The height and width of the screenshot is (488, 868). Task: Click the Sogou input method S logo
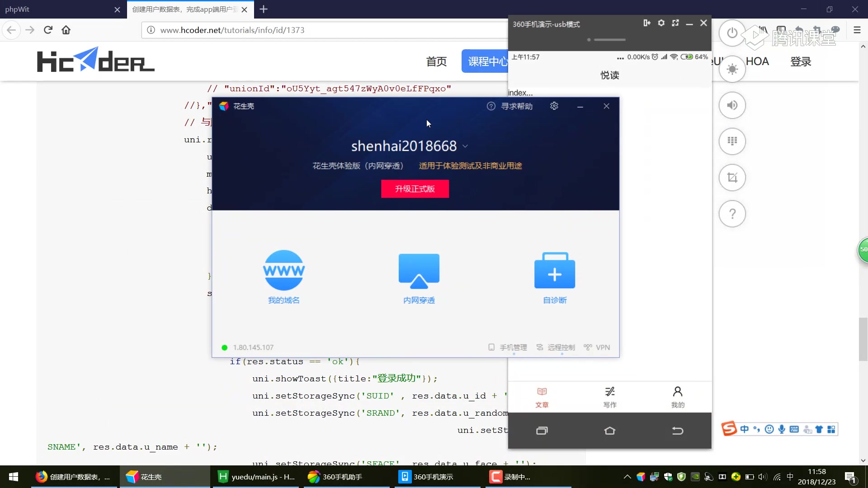click(x=729, y=428)
